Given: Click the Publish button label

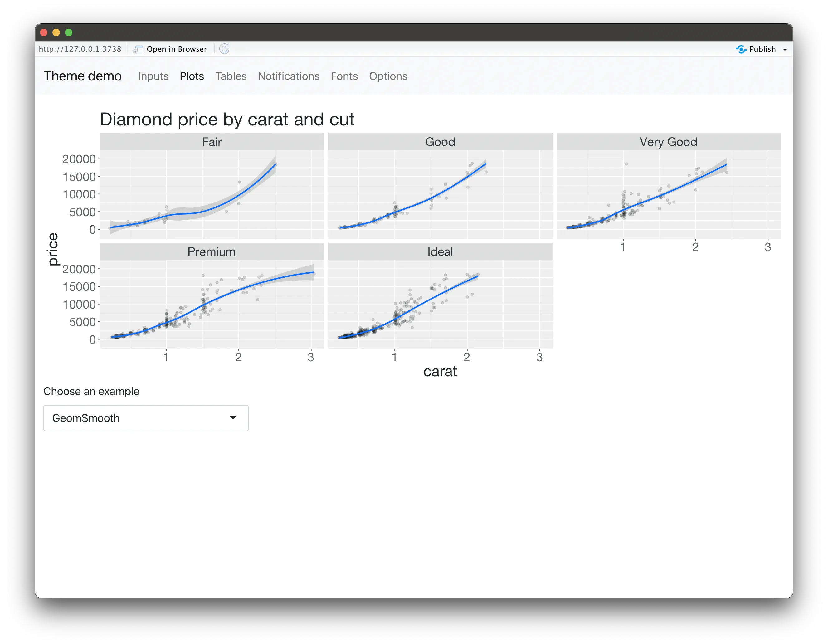Looking at the screenshot, I should 762,49.
